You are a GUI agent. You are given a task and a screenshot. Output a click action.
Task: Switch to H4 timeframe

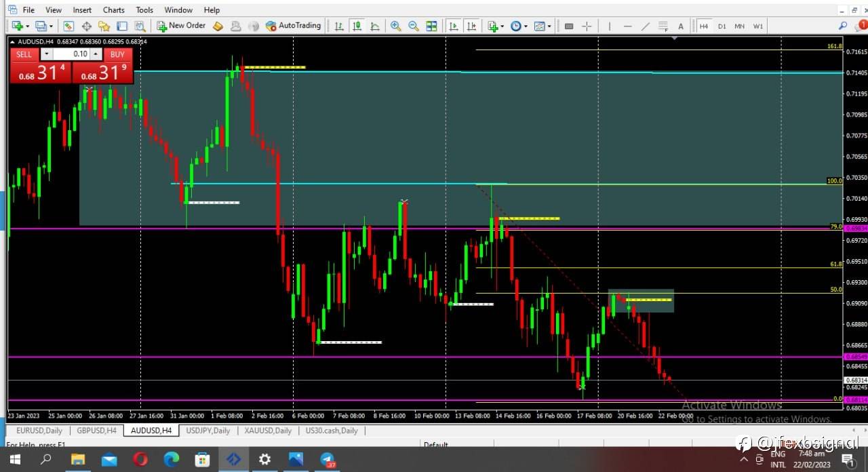tap(704, 26)
